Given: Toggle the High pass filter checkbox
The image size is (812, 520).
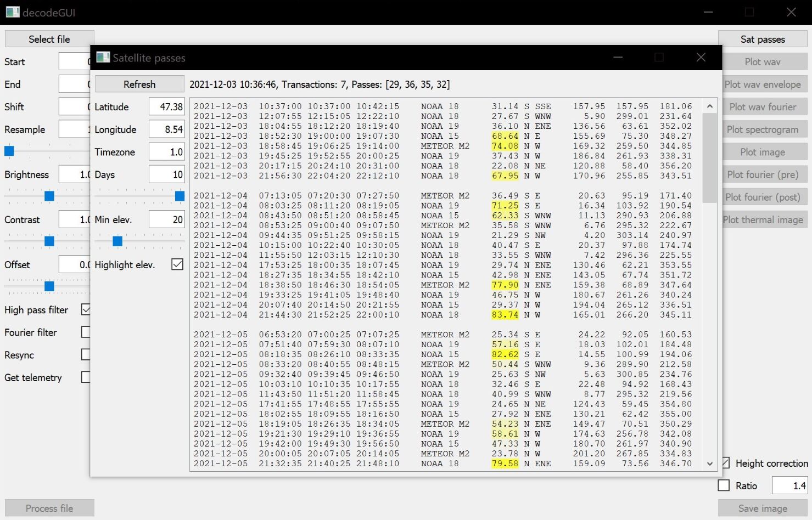Looking at the screenshot, I should (86, 309).
